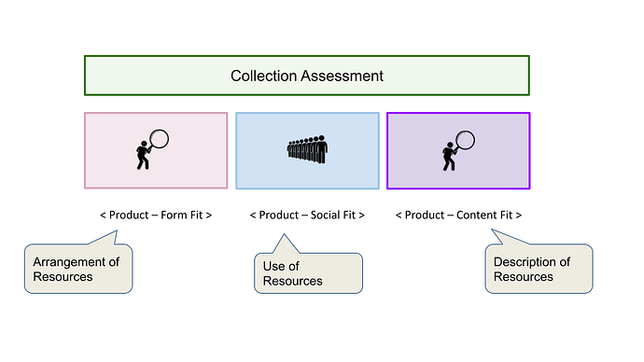Click the Use of Resources callout
This screenshot has width=644, height=362.
[x=308, y=273]
